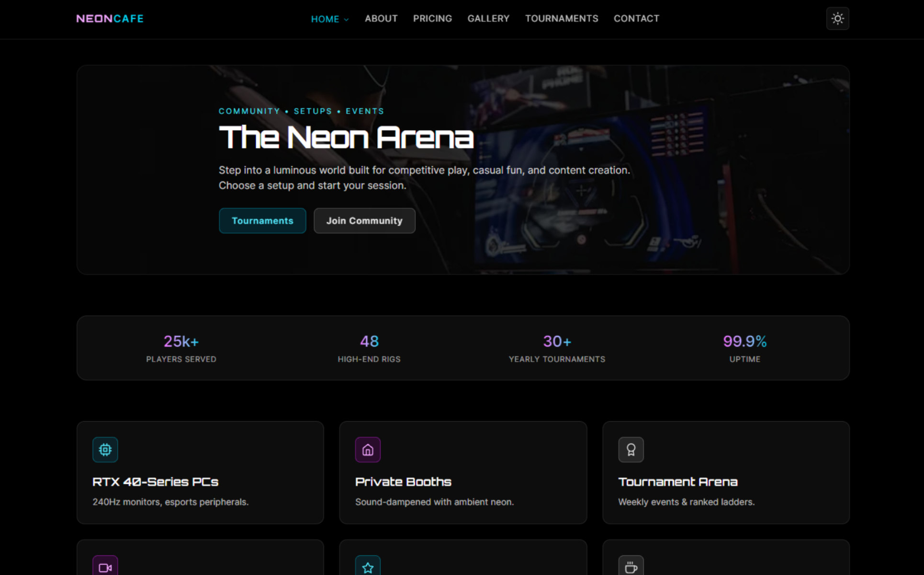Open the Tournament Arena feature card title
924x575 pixels.
tap(677, 482)
